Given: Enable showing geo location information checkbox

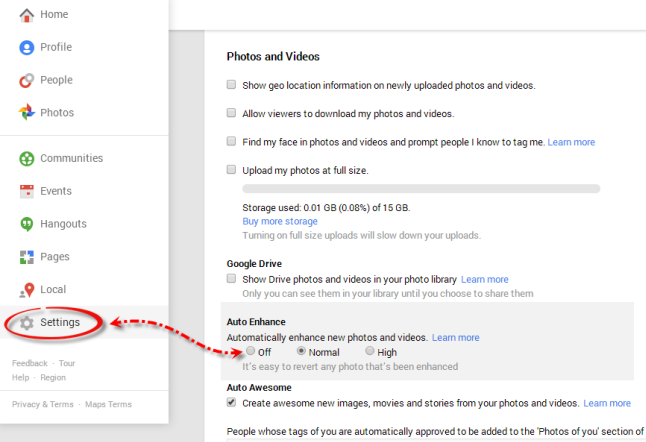Looking at the screenshot, I should 232,84.
